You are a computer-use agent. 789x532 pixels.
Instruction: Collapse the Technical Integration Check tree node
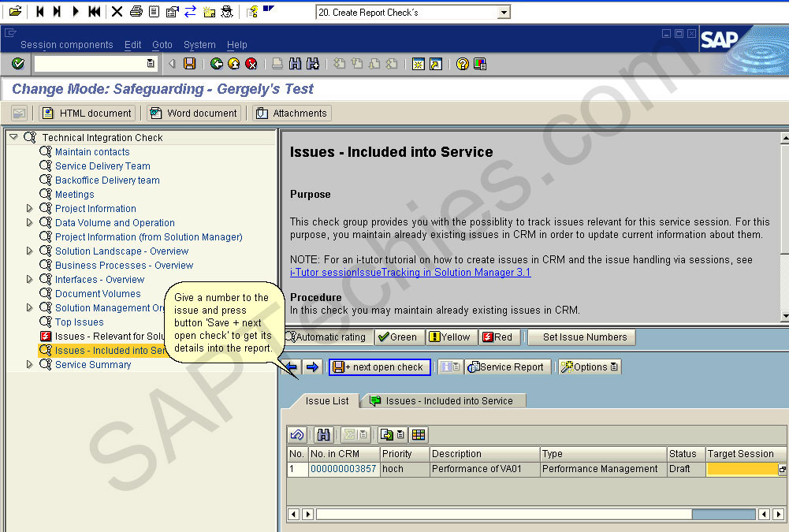click(x=13, y=137)
